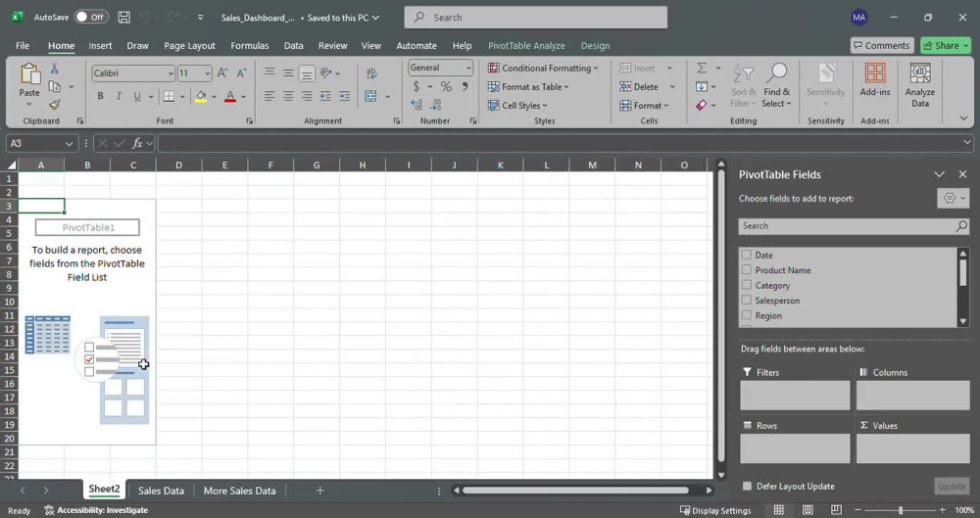Center align text horizontally
Screen dimensions: 980x518
[x=288, y=96]
